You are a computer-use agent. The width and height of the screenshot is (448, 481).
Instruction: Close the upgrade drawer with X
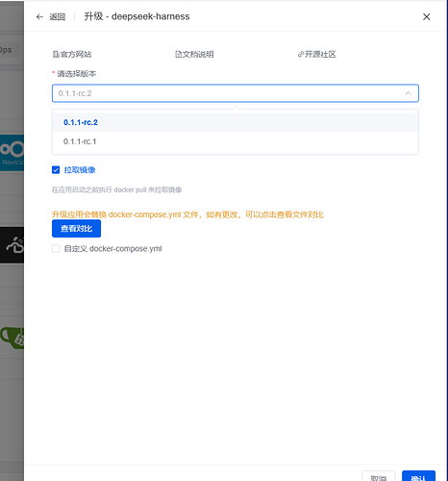pyautogui.click(x=426, y=16)
